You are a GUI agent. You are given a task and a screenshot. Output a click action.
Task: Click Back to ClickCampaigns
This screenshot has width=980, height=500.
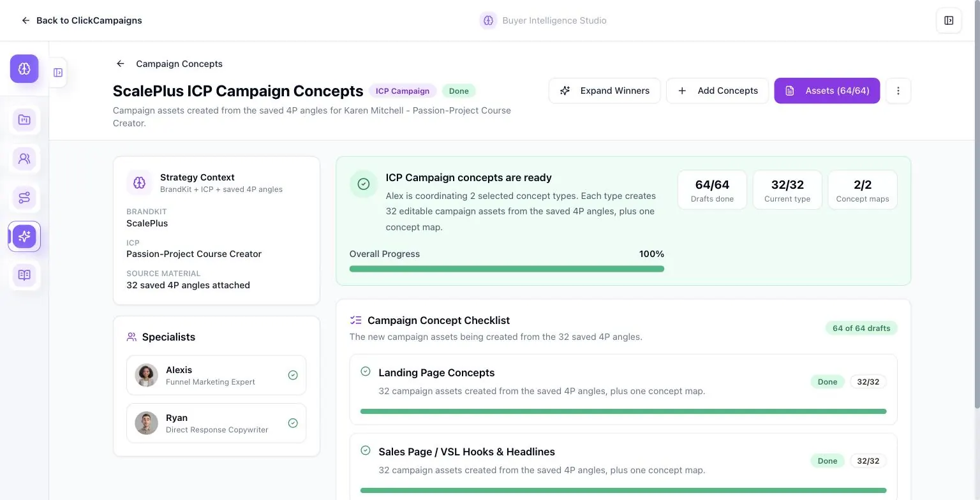(82, 20)
